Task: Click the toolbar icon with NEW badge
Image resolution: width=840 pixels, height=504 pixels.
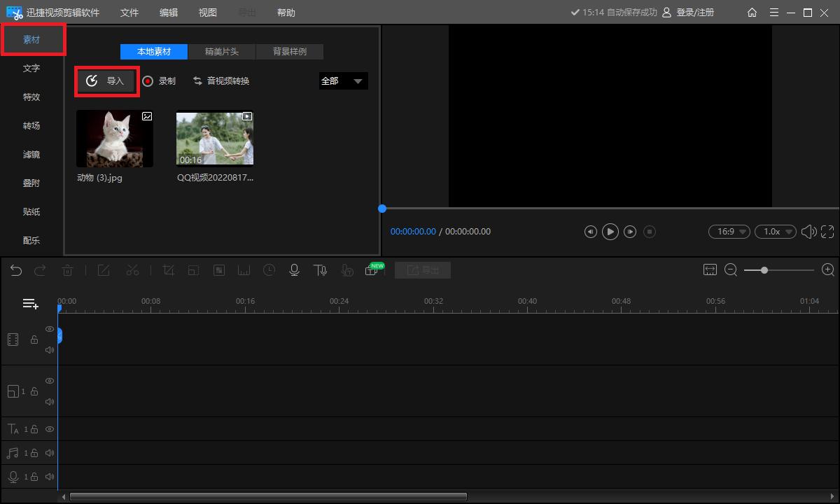Action: click(x=372, y=270)
